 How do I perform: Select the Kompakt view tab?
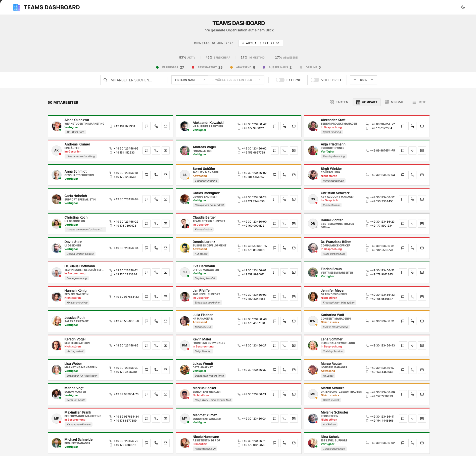pyautogui.click(x=367, y=102)
